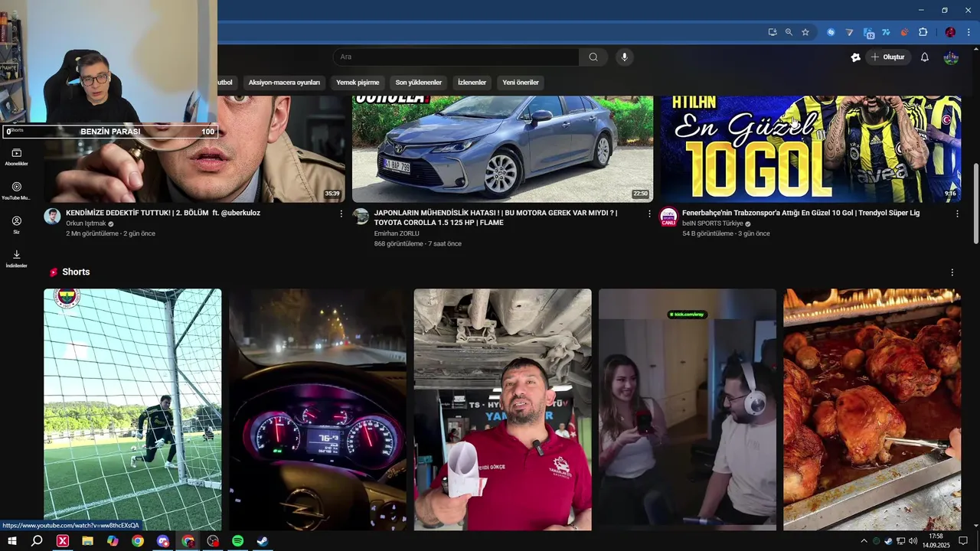980x551 pixels.
Task: Click the Oluştur create button
Action: pyautogui.click(x=888, y=57)
